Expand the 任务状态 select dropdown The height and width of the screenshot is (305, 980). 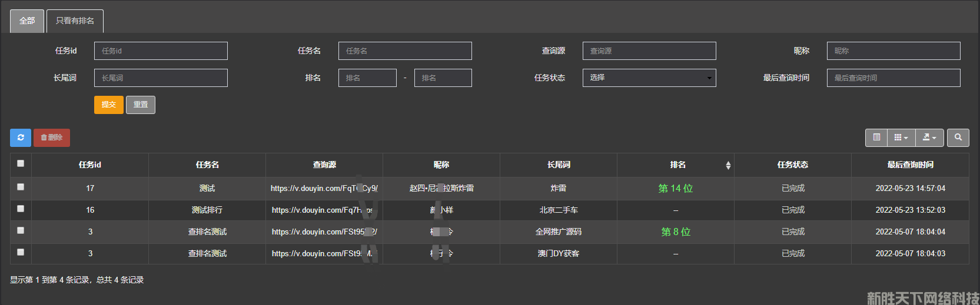[649, 78]
